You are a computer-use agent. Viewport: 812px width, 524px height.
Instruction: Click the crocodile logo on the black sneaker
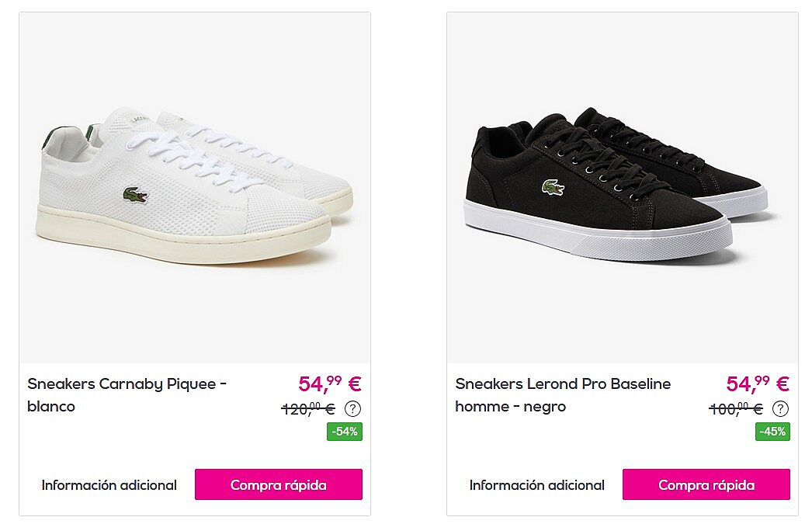pos(553,187)
